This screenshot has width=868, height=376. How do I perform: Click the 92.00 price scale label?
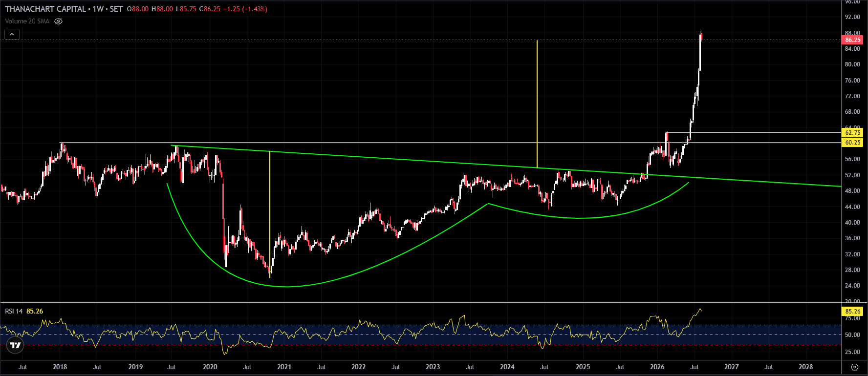click(x=852, y=17)
